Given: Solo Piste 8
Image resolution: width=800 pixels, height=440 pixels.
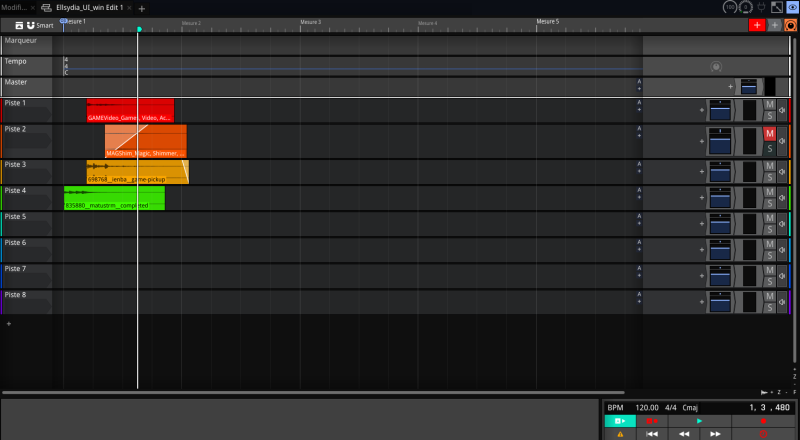Looking at the screenshot, I should [x=769, y=307].
